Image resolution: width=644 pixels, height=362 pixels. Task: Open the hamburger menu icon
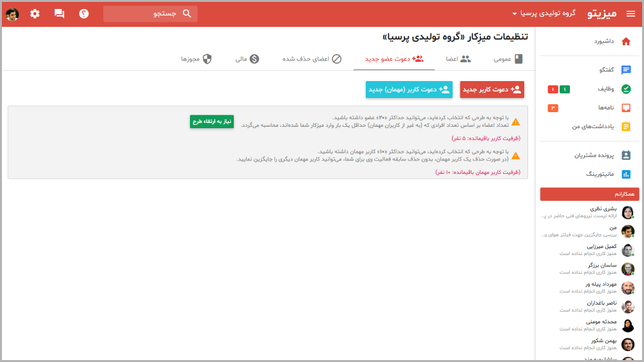tap(630, 14)
